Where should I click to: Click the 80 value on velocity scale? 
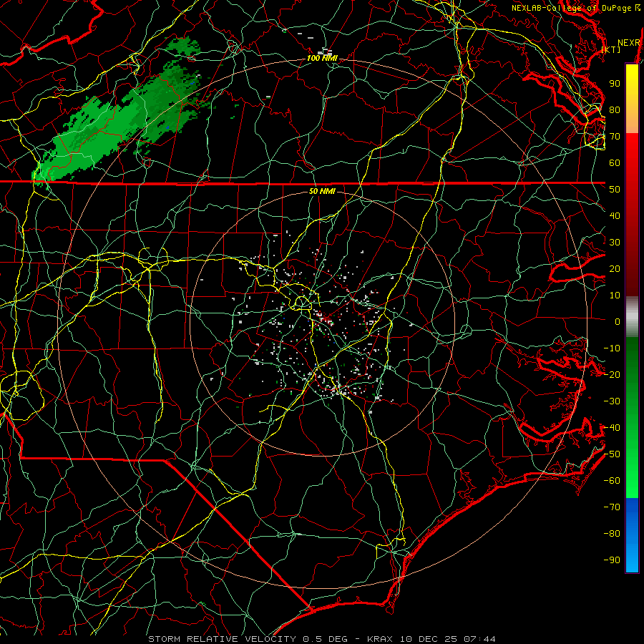click(615, 110)
